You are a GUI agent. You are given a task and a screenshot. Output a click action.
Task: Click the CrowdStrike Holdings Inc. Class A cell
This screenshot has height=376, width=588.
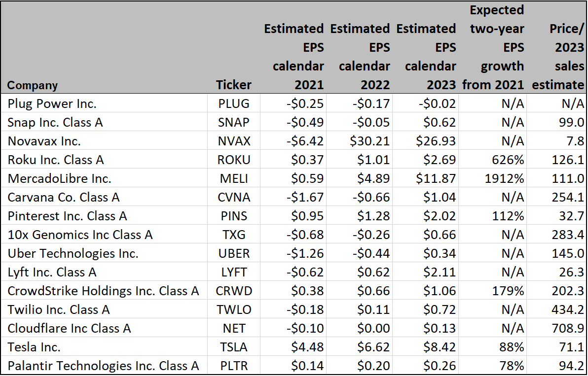103,291
